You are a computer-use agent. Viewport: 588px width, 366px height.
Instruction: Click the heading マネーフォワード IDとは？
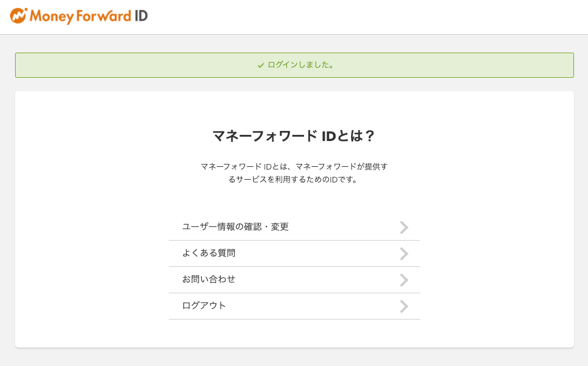pyautogui.click(x=294, y=136)
